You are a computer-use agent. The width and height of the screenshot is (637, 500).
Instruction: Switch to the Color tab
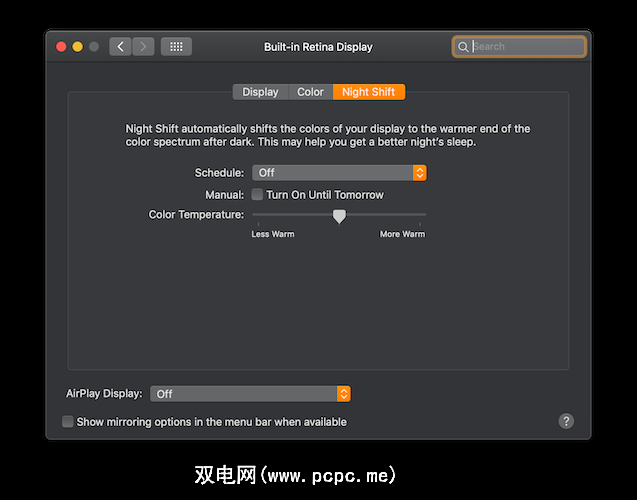(310, 92)
